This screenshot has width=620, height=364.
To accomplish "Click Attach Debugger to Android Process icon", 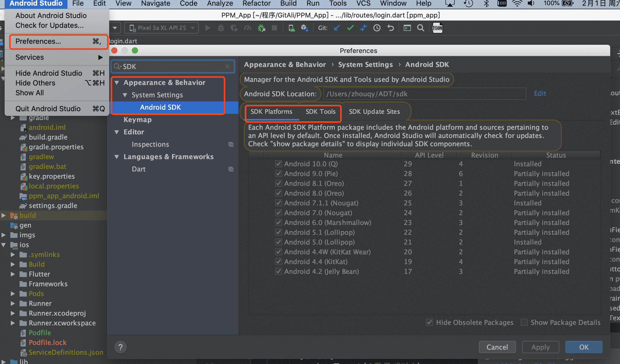I will [x=261, y=28].
